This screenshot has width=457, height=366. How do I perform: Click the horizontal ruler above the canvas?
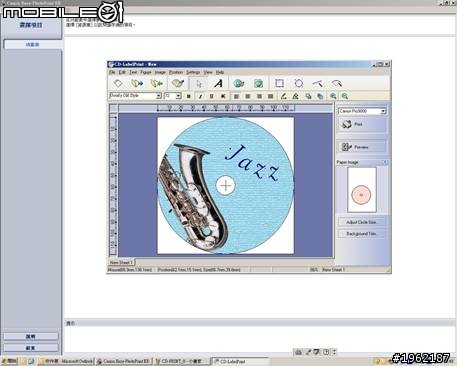226,108
